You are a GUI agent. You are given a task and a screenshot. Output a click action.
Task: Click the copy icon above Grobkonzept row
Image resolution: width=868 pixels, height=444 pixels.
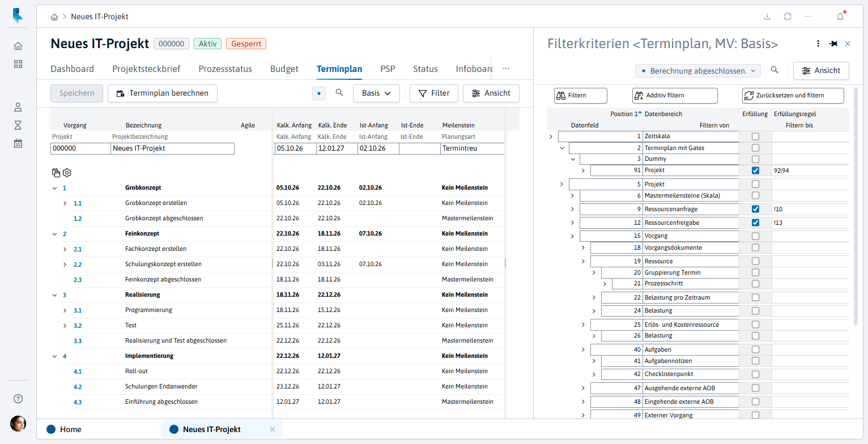coord(56,173)
